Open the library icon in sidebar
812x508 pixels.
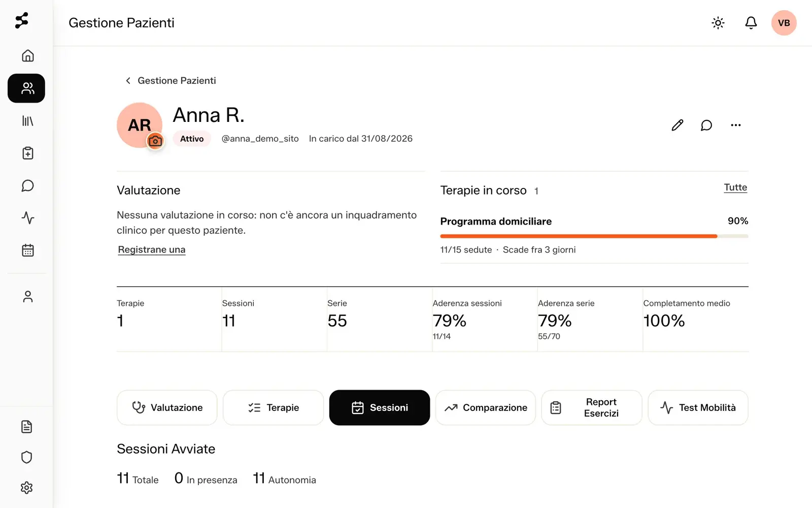(x=27, y=121)
